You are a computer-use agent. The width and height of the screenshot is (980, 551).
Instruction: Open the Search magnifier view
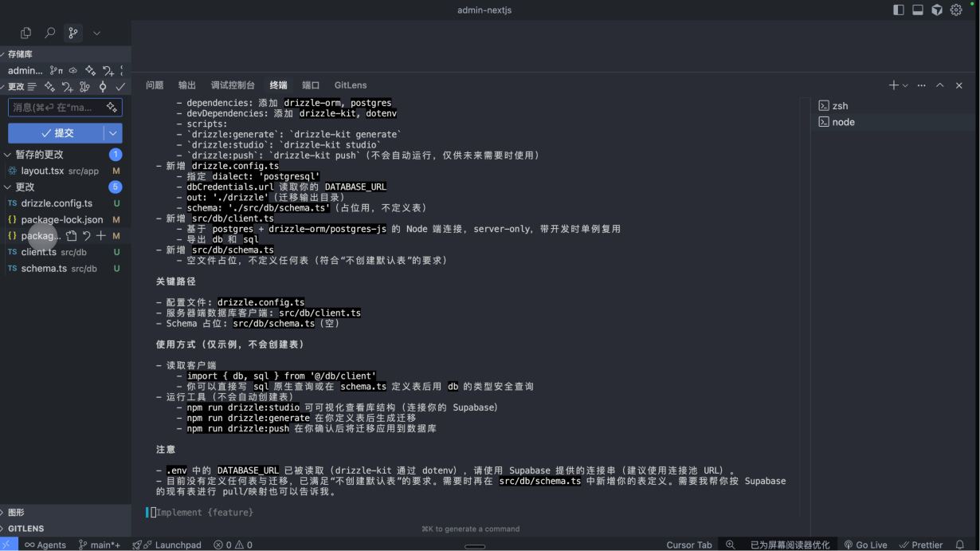coord(49,33)
